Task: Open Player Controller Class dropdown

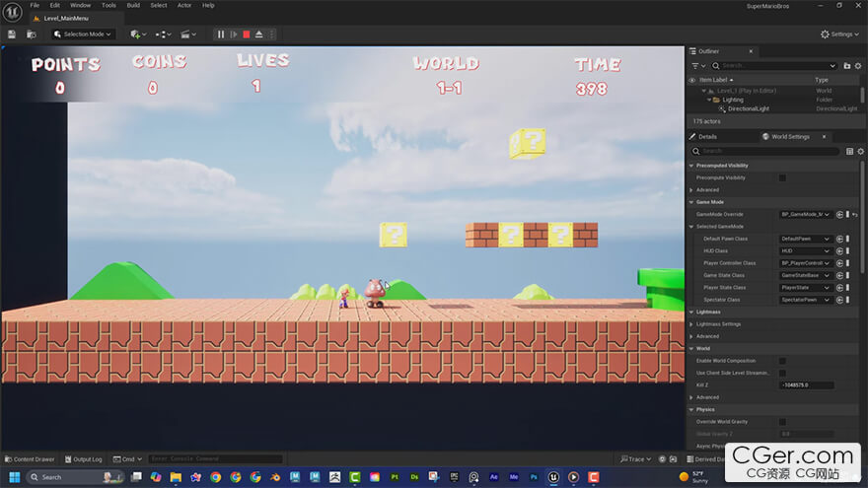Action: 806,263
